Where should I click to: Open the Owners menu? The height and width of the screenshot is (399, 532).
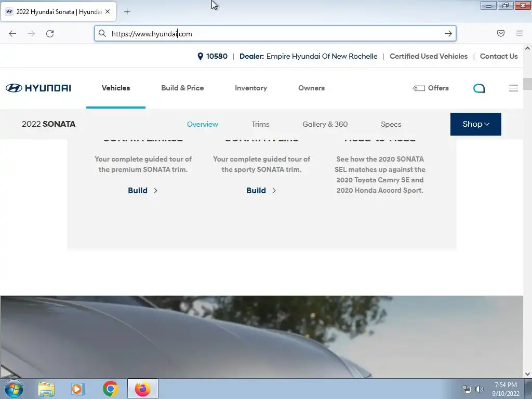pos(312,88)
